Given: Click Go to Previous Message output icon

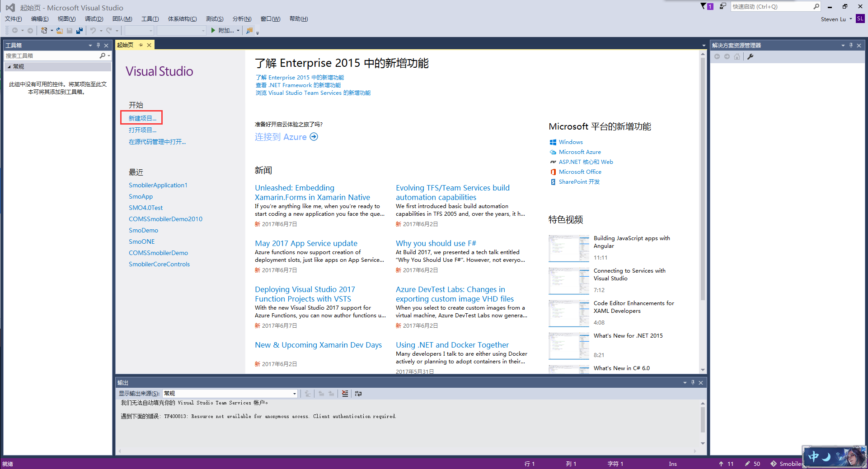Looking at the screenshot, I should coord(321,394).
